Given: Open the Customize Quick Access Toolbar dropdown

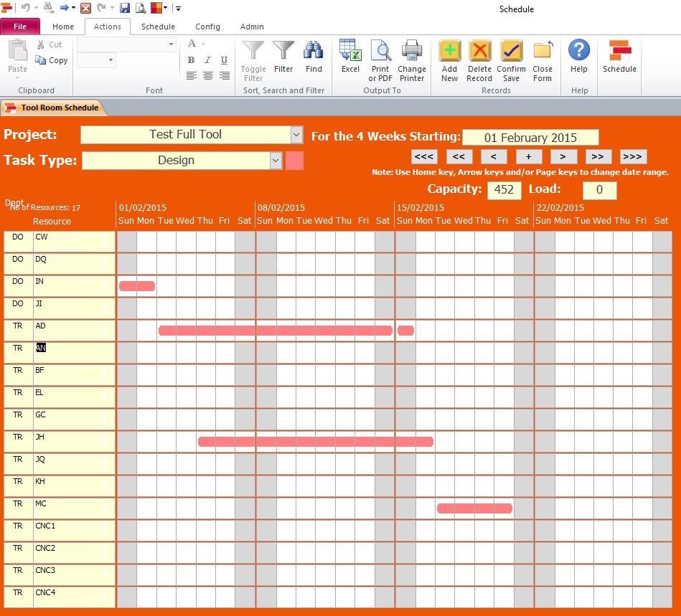Looking at the screenshot, I should click(x=178, y=9).
